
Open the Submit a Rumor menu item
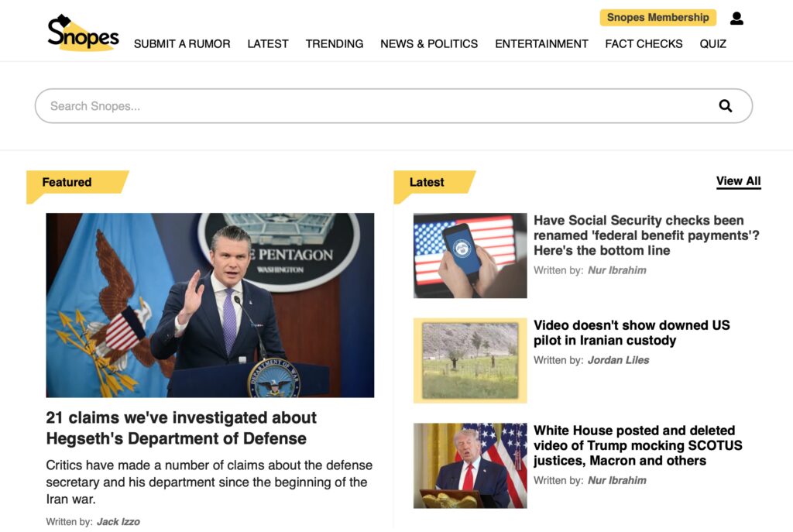click(x=182, y=44)
